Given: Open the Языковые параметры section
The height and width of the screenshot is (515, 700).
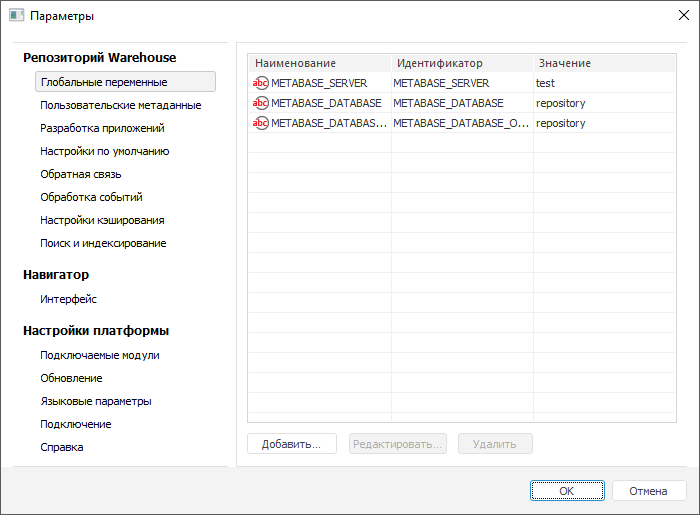Looking at the screenshot, I should 96,401.
